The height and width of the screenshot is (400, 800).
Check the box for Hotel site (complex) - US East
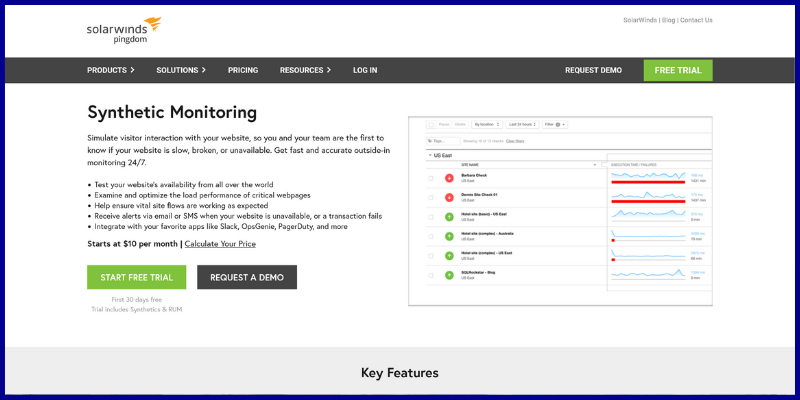[431, 256]
